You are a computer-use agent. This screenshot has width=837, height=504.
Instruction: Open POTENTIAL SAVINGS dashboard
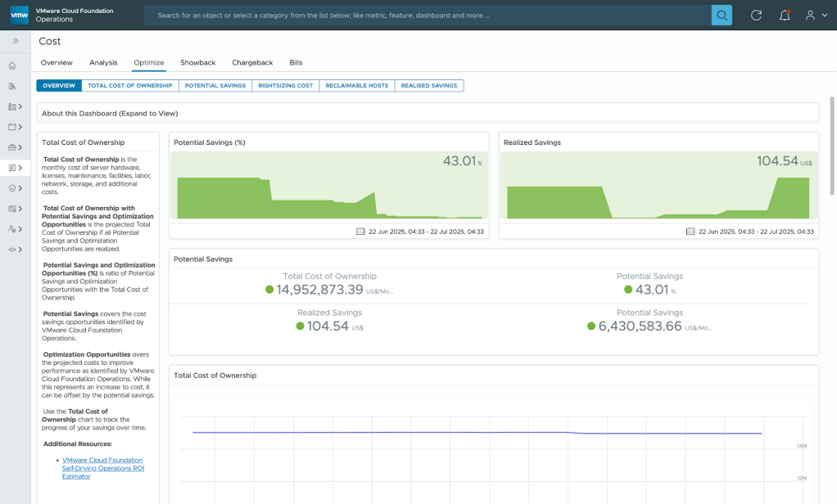(x=215, y=85)
